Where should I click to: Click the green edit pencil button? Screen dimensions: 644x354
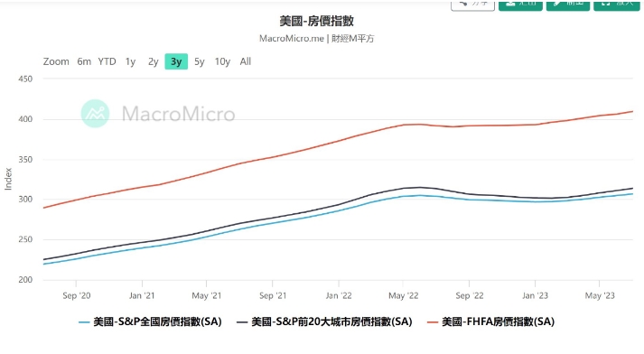click(568, 5)
